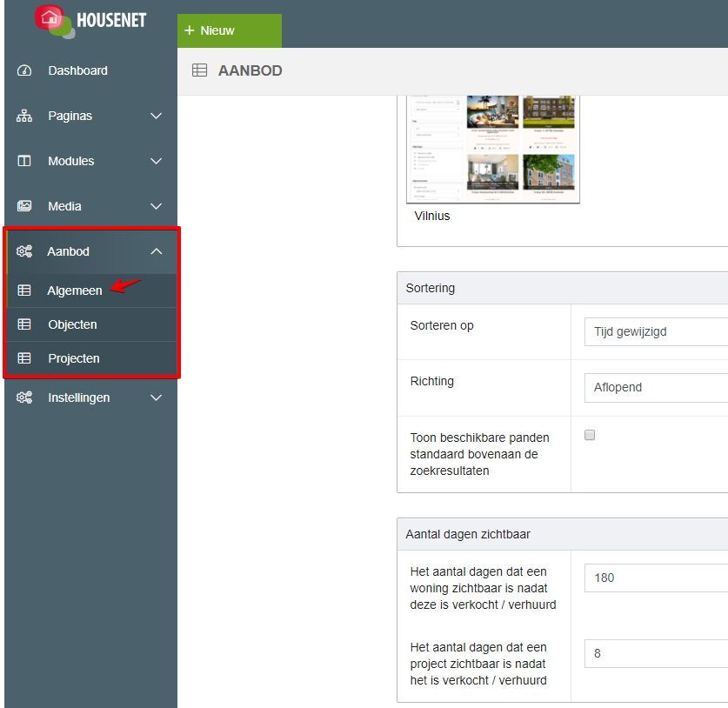Select the Vilnius template thumbnail

click(493, 149)
